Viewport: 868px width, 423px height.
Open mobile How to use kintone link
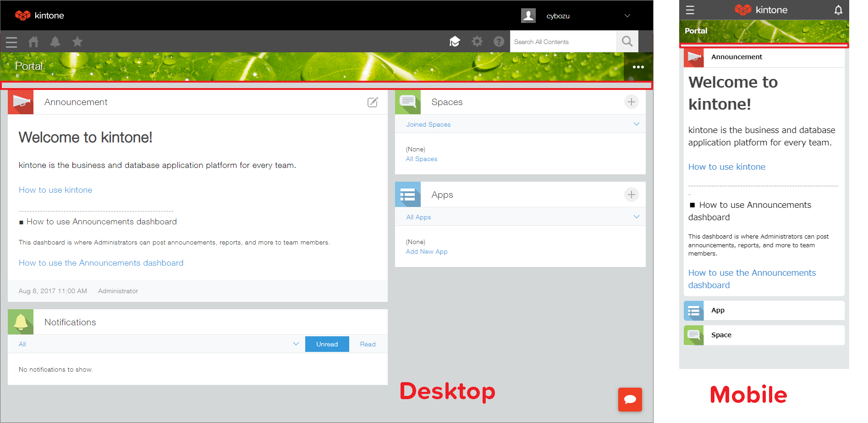727,167
